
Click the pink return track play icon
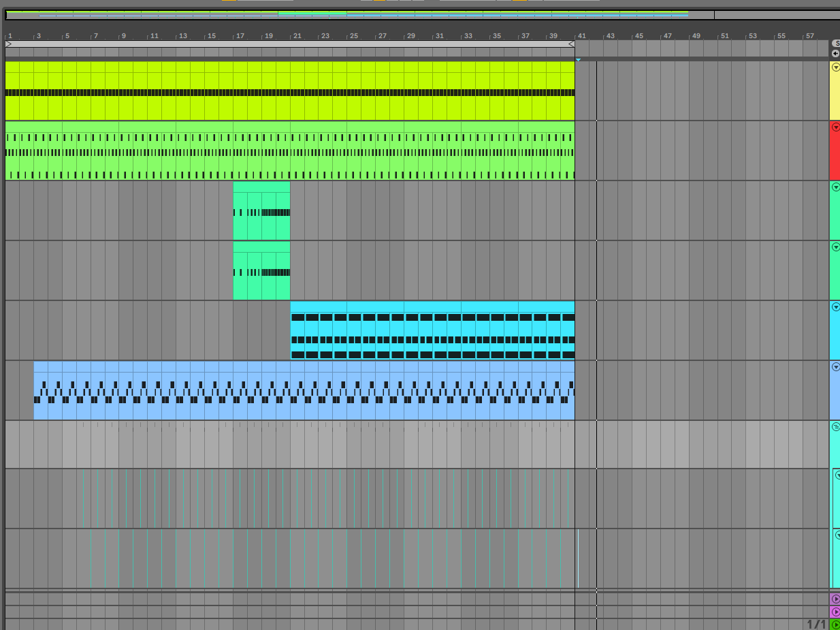(x=836, y=612)
